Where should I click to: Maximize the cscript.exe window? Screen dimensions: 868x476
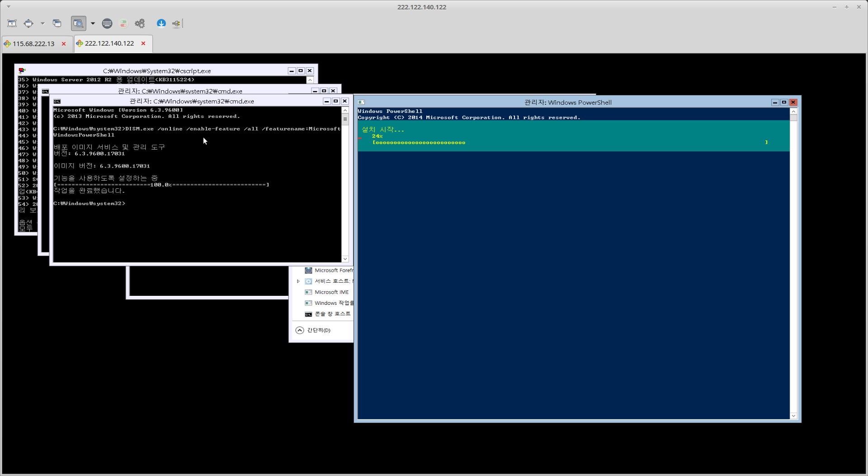(301, 71)
